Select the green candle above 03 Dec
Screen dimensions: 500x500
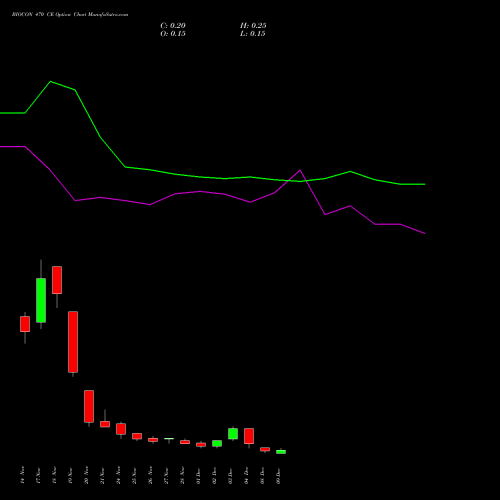(233, 434)
